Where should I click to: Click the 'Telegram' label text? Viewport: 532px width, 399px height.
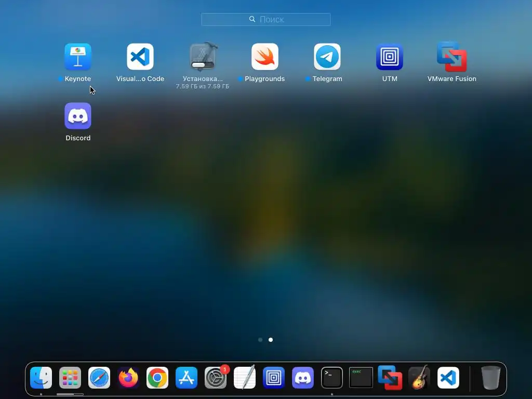click(327, 79)
